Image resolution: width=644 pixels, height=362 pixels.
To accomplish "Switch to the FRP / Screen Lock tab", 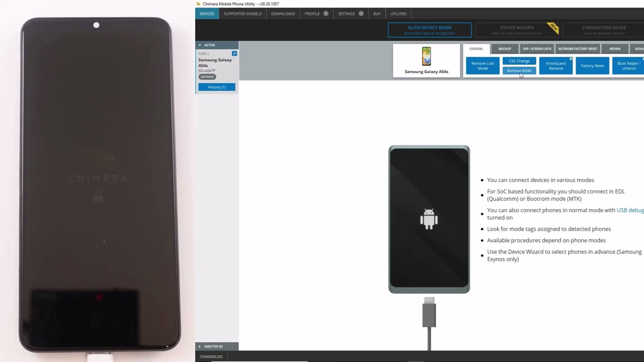I will point(537,49).
